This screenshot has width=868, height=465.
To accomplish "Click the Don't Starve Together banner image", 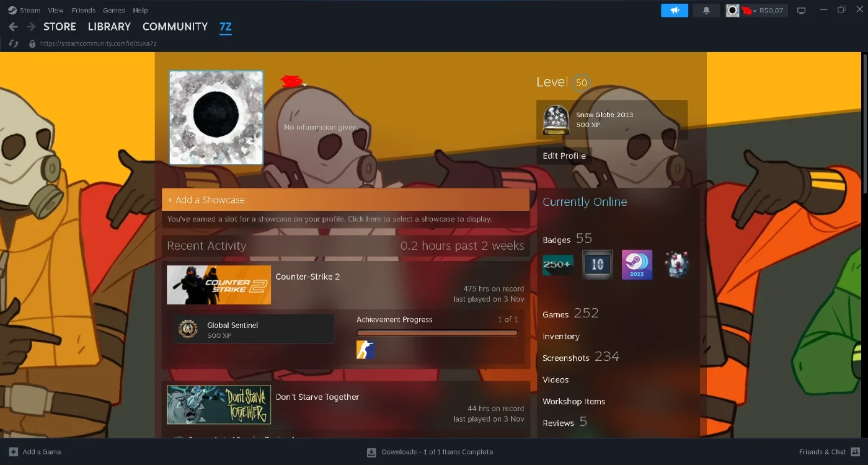I will tap(219, 405).
